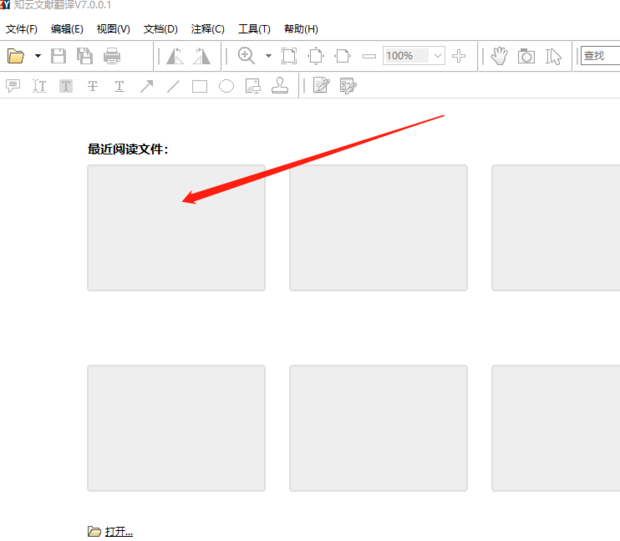Add a sticky note comment
Viewport: 620px width, 541px height.
[x=13, y=86]
